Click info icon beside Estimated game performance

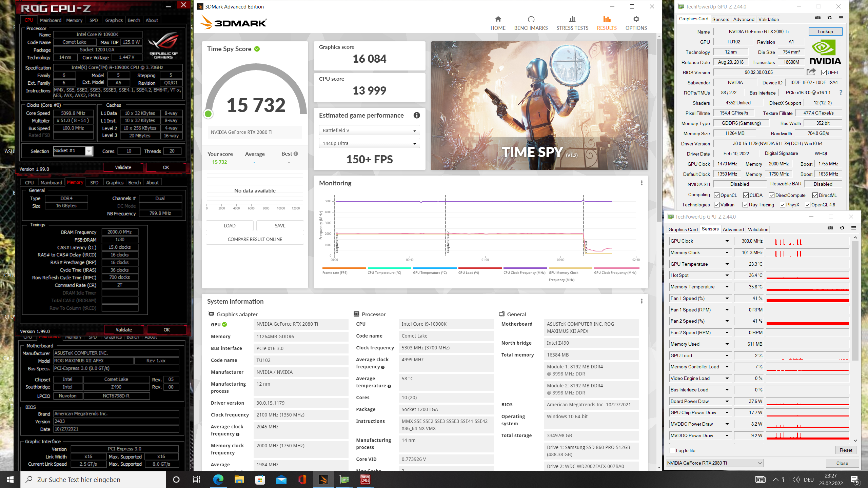417,115
